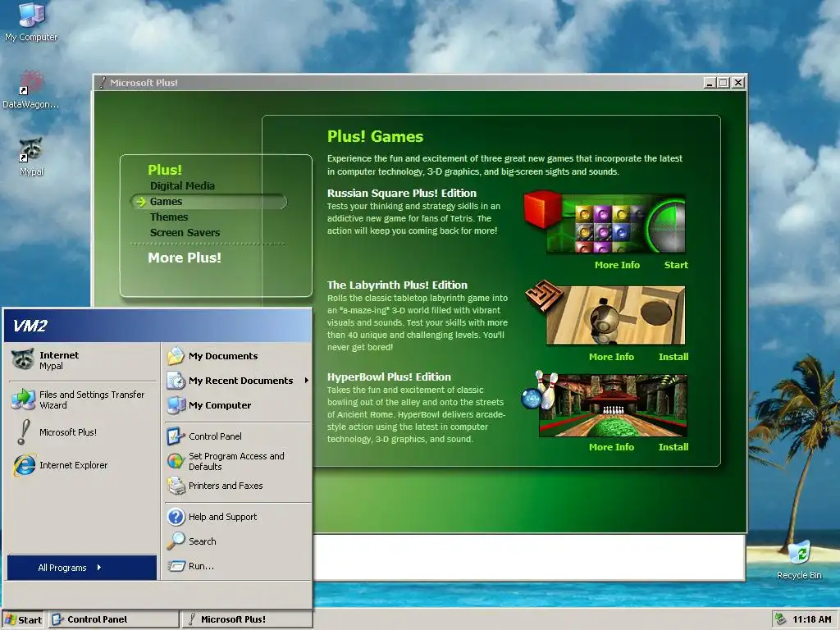The height and width of the screenshot is (630, 840).
Task: Expand My Recent Documents submenu arrow
Action: pos(307,381)
